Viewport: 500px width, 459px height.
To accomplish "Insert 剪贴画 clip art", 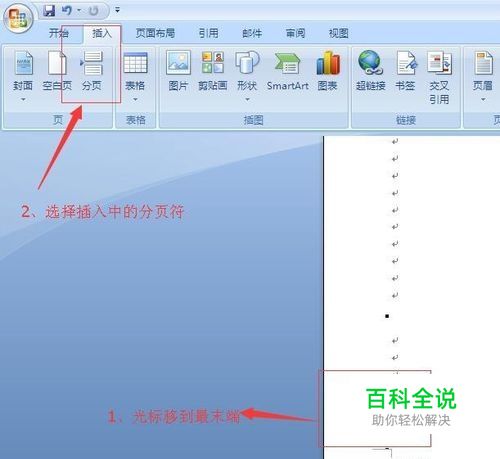I will click(x=213, y=71).
